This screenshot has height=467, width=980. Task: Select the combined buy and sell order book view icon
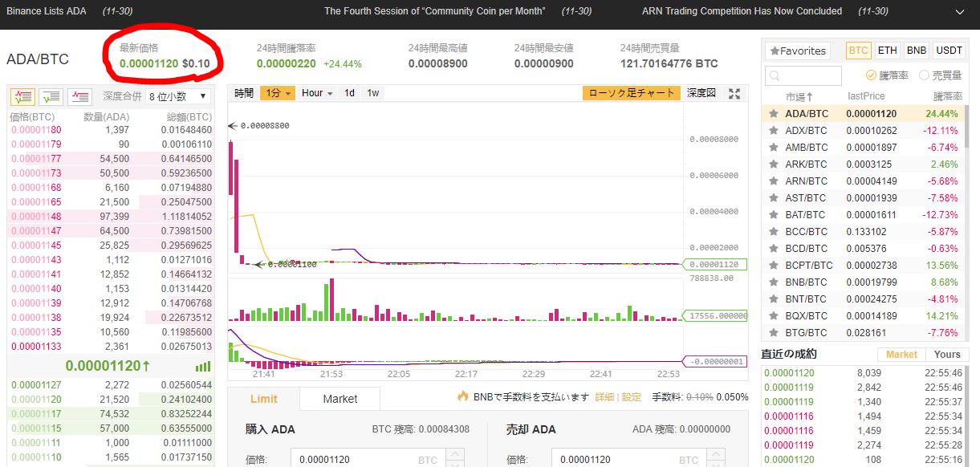(22, 96)
